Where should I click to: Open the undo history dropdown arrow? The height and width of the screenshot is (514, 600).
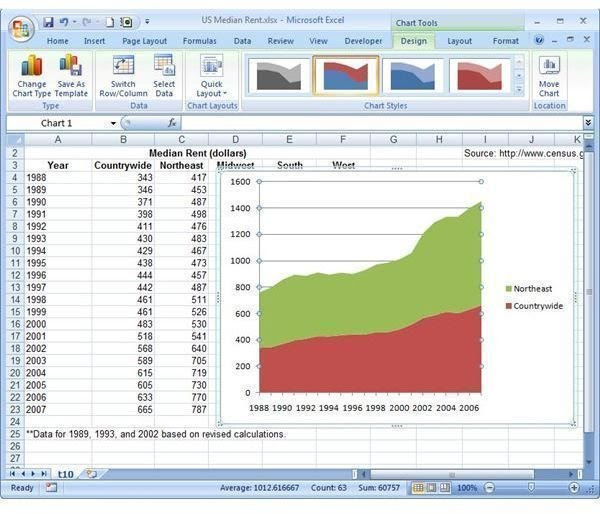75,22
